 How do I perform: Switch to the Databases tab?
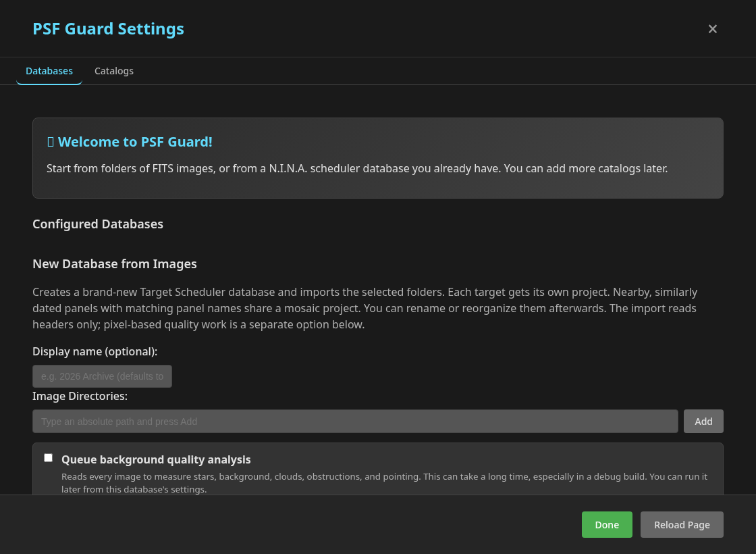(49, 71)
